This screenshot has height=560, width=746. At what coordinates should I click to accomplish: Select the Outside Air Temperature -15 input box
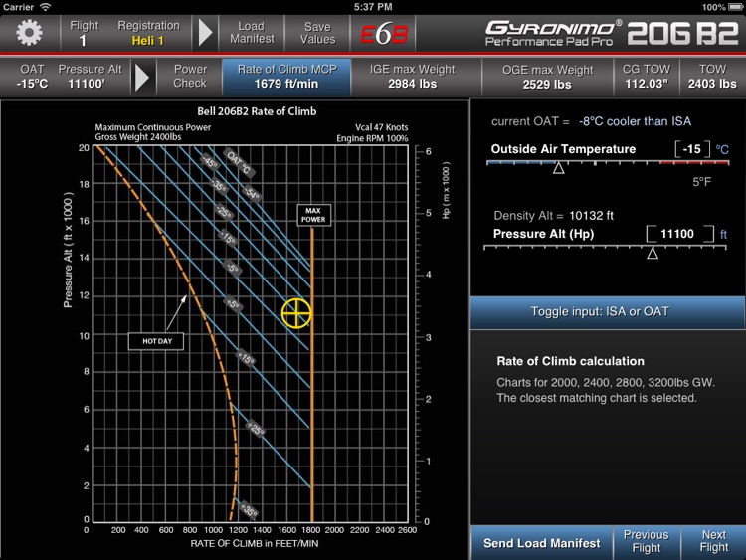point(692,149)
